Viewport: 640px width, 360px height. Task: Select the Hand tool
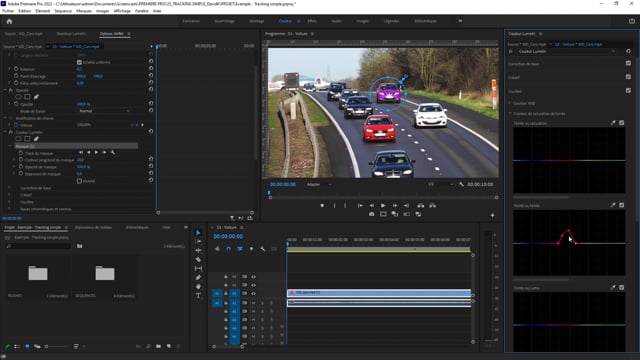[198, 287]
